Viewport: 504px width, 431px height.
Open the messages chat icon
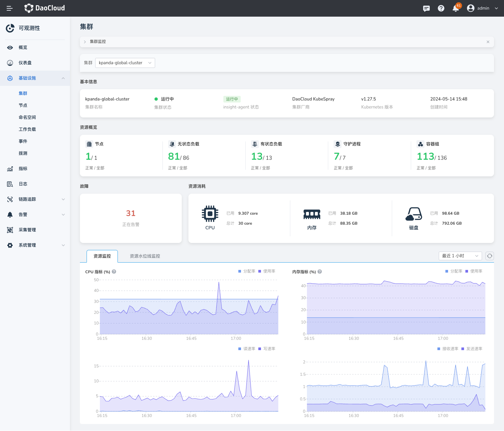[426, 8]
